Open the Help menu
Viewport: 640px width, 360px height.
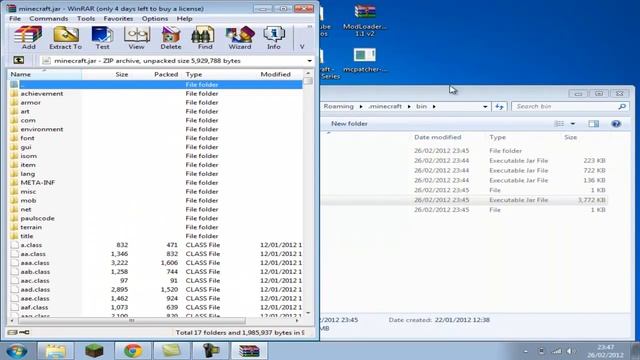[x=184, y=19]
